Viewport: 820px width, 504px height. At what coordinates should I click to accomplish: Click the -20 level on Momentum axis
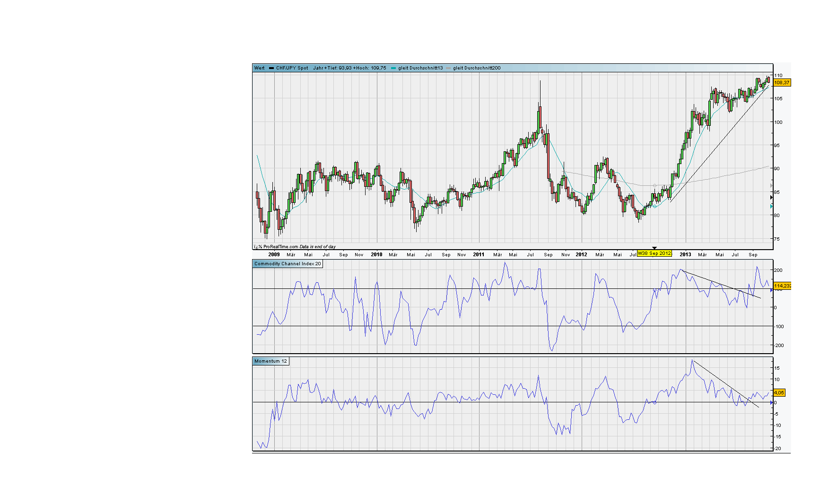778,449
